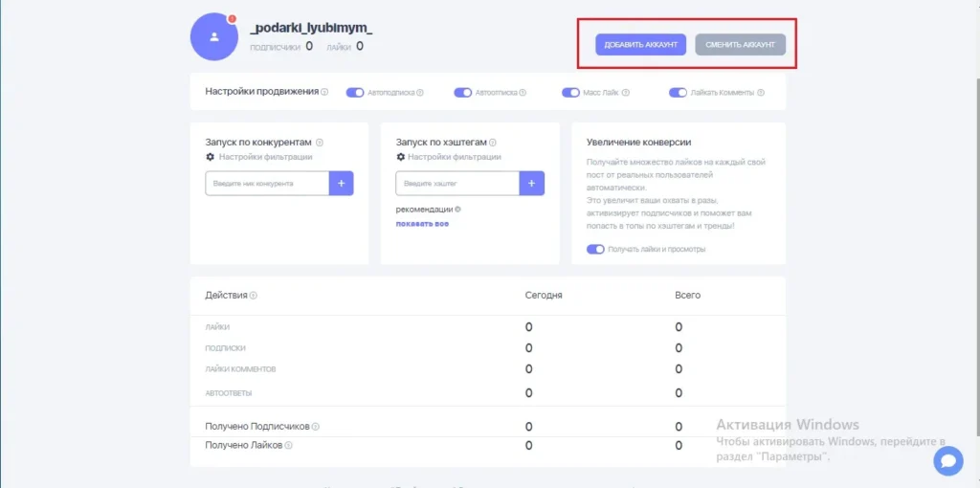Show the help icon beside Лайкать Комменты
The height and width of the screenshot is (488, 980).
tap(761, 93)
